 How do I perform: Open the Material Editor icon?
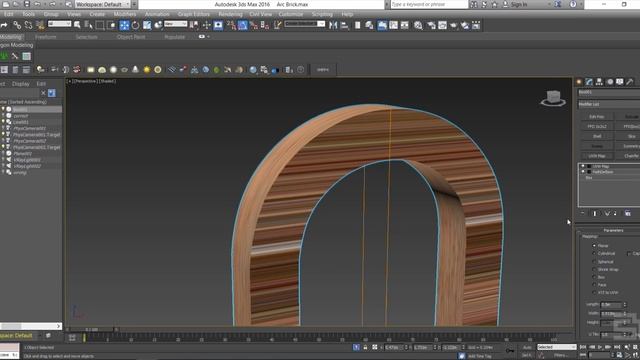click(418, 25)
